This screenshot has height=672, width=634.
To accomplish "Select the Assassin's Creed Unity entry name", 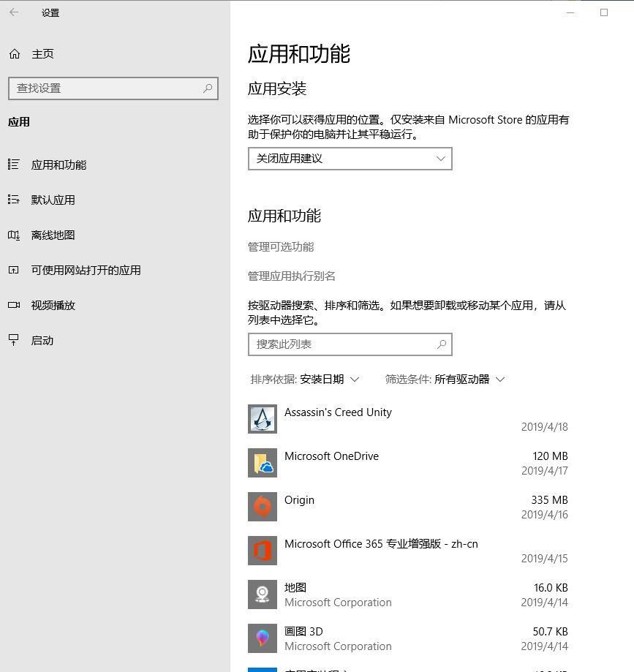I will point(338,412).
